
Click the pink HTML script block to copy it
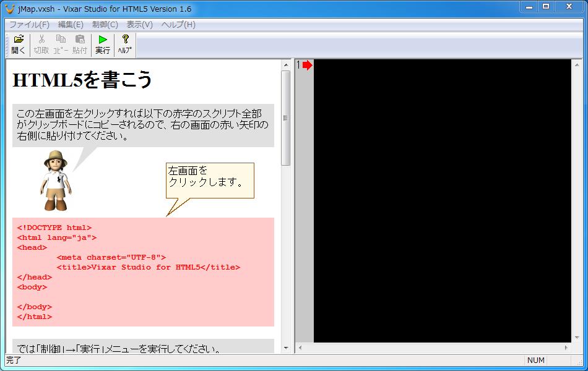click(142, 272)
